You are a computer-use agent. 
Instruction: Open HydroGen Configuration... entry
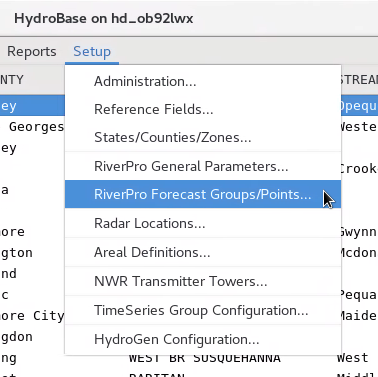(203, 339)
